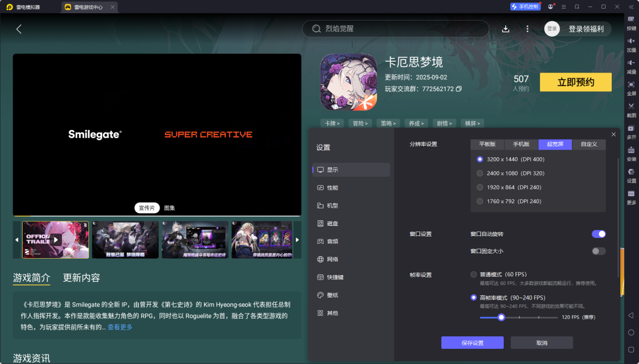This screenshot has height=364, width=639.
Task: Switch to 手机版 resolution tab
Action: 521,144
